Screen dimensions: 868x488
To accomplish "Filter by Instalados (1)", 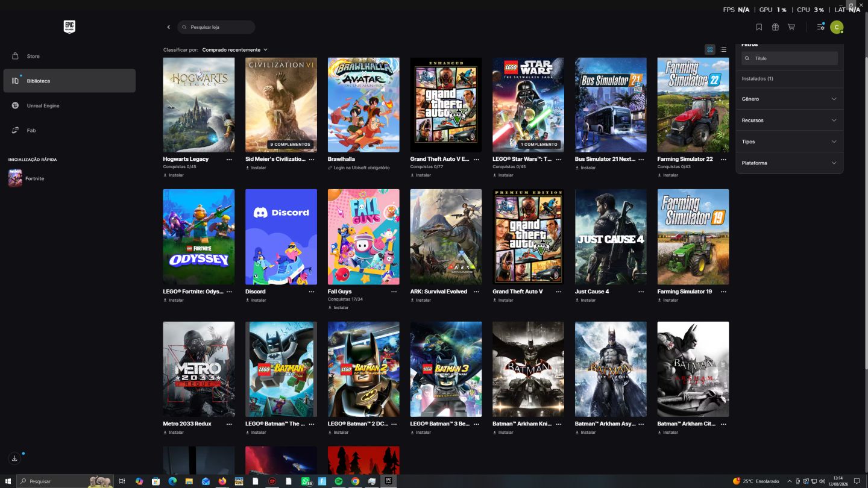I will point(757,78).
